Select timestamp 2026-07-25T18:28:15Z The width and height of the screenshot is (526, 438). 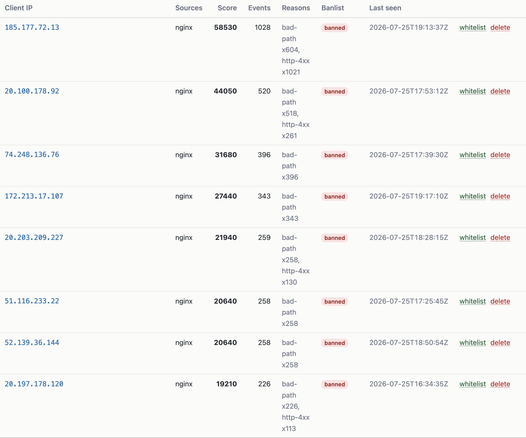click(409, 237)
